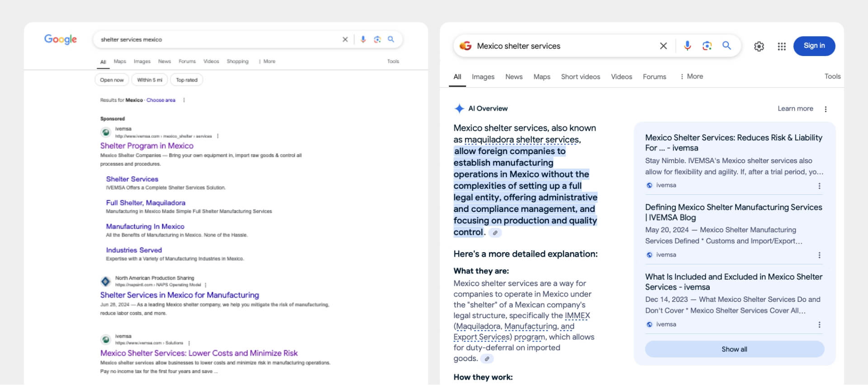Image resolution: width=868 pixels, height=385 pixels.
Task: Start voice search in right window
Action: [687, 46]
